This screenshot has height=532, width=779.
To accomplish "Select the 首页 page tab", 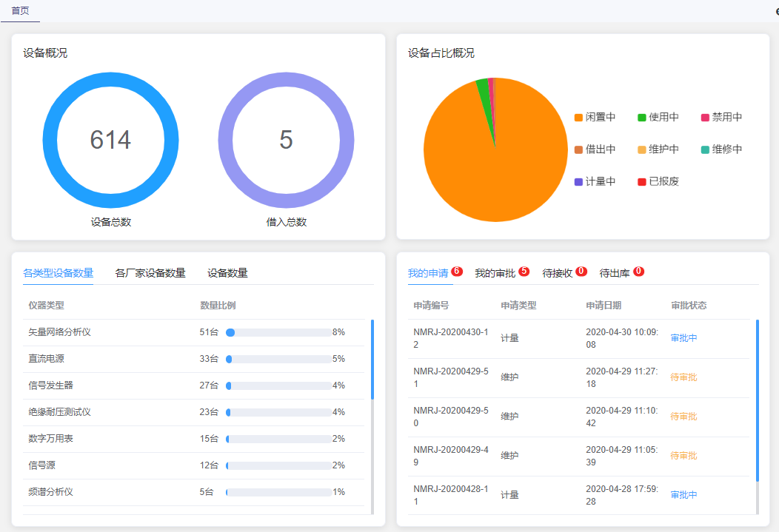I will coord(19,12).
